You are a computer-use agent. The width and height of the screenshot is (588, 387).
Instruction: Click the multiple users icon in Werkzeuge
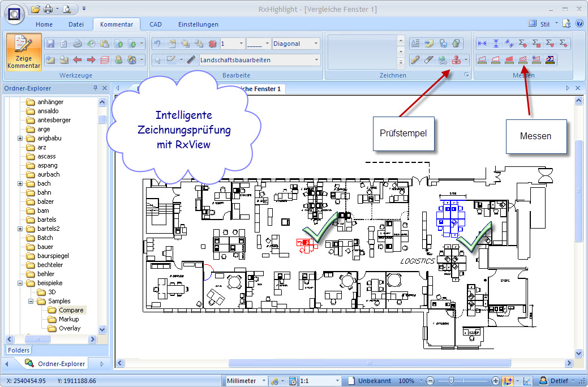132,59
